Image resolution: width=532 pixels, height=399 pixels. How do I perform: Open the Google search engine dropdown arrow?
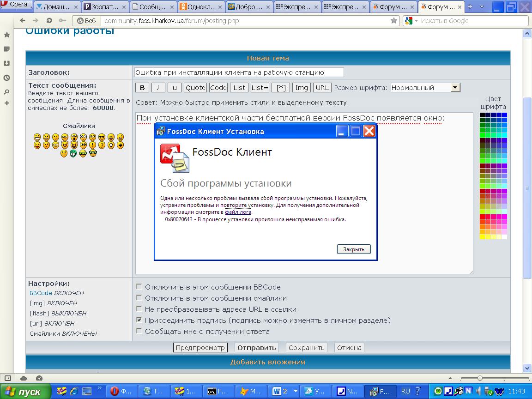coord(416,21)
